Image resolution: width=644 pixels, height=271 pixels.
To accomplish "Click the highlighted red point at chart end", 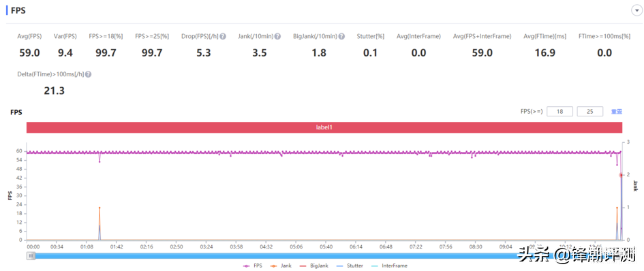I will pos(621,175).
